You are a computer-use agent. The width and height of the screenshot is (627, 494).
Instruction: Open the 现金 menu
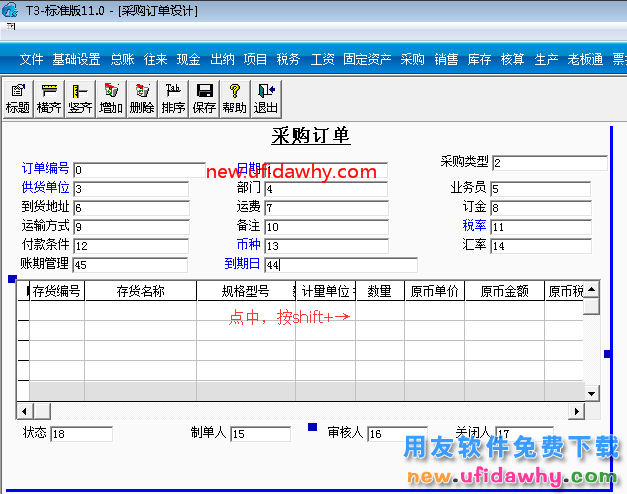pos(189,59)
